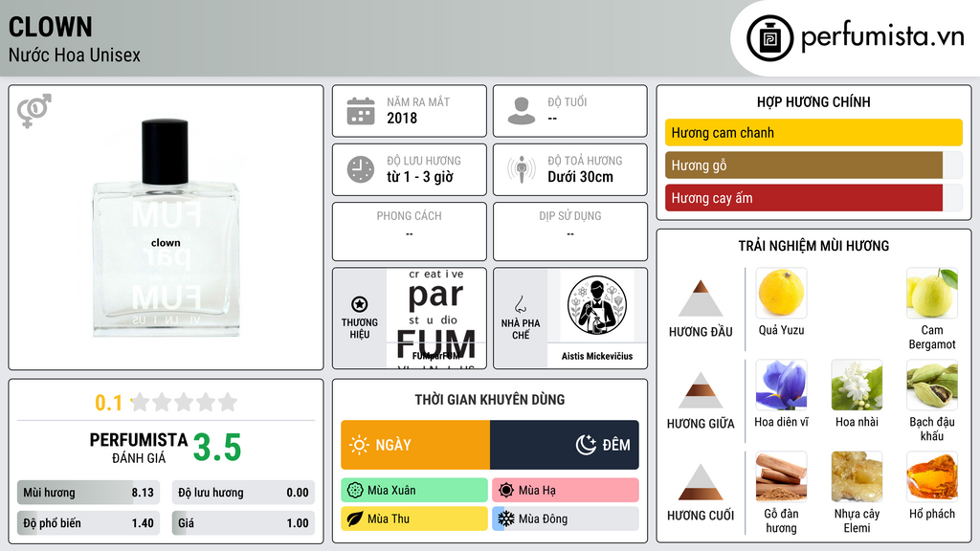Select the Hoa diên vĩ note image
Viewport: 980px width, 551px height.
[781, 385]
